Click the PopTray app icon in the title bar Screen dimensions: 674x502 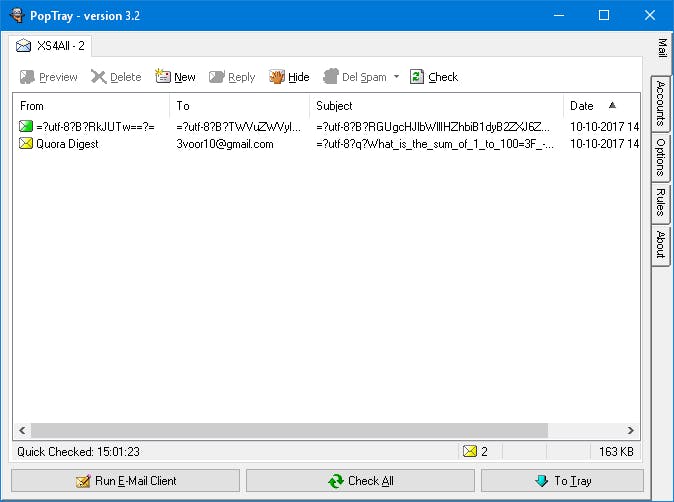point(16,15)
